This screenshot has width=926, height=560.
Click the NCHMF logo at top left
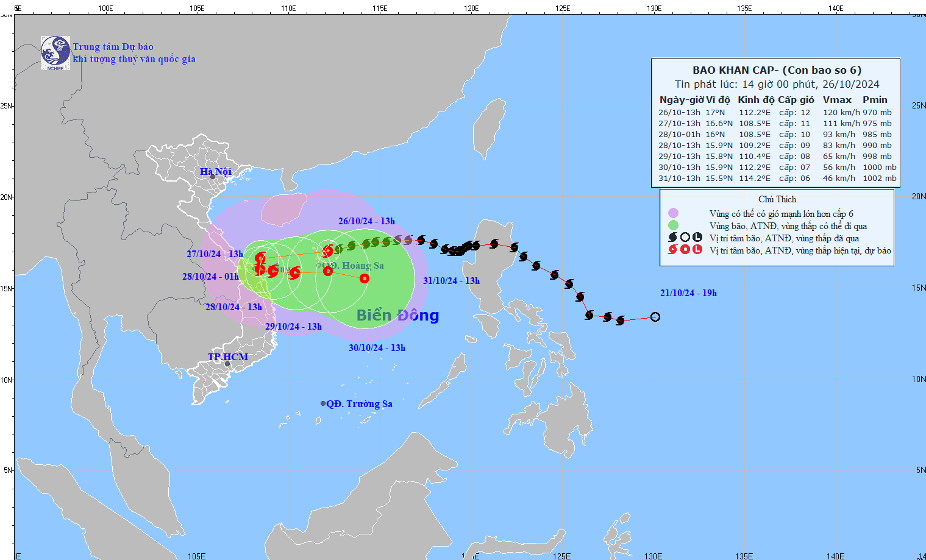[55, 53]
